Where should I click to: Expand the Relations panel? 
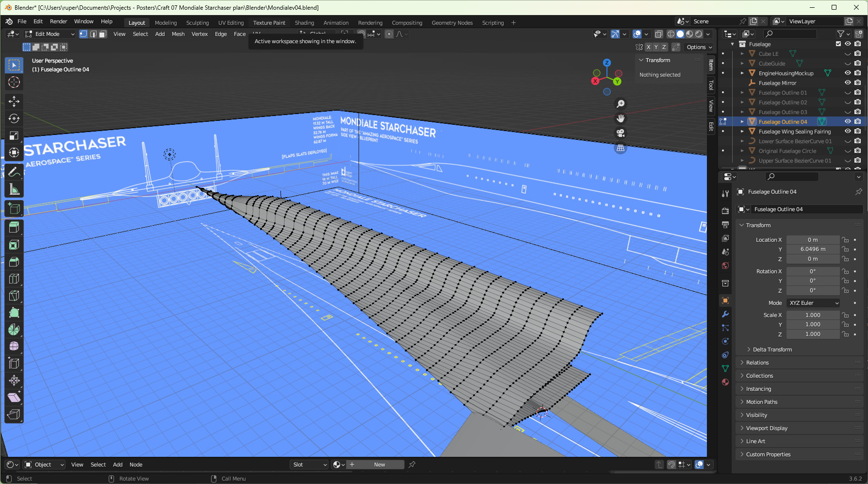[757, 363]
